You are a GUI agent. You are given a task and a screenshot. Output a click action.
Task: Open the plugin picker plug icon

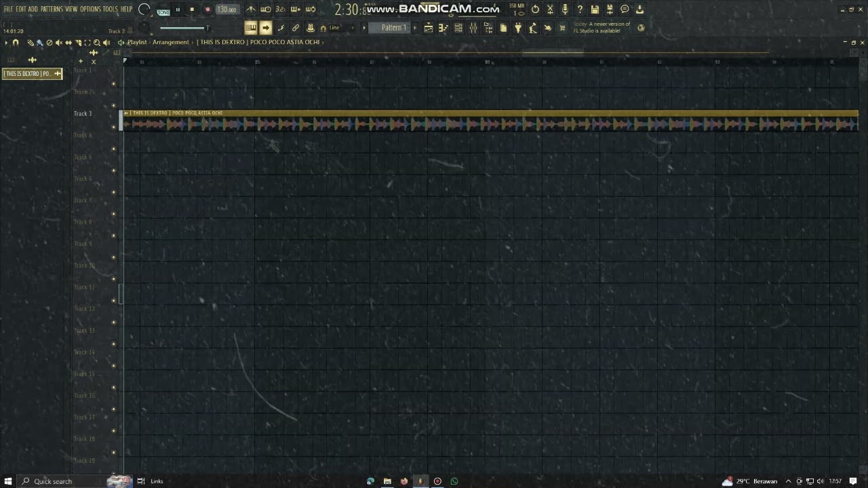(518, 28)
